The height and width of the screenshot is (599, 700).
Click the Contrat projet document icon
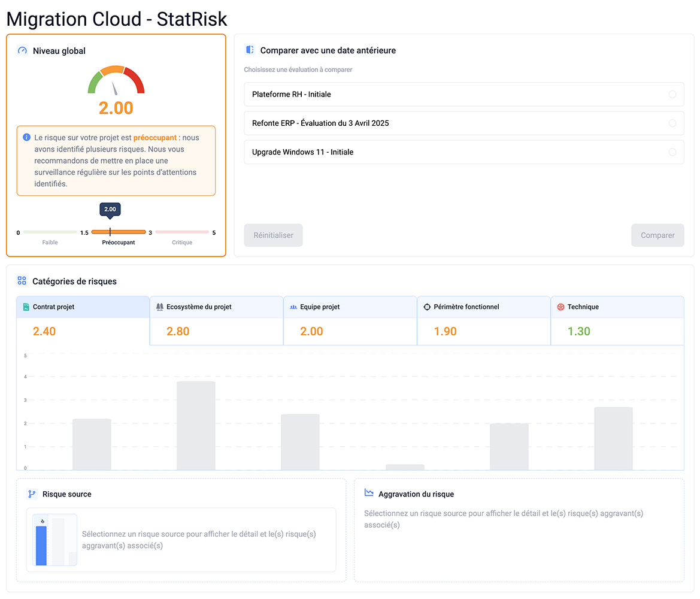pos(26,307)
